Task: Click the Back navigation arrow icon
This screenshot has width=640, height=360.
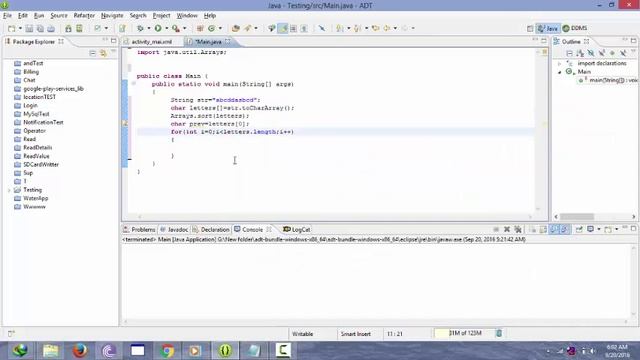Action: [387, 28]
